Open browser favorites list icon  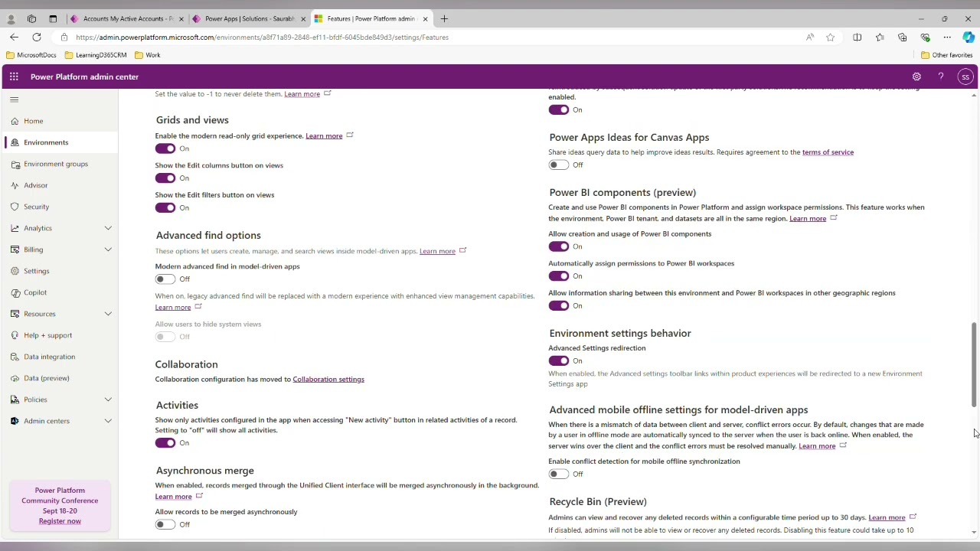(880, 37)
